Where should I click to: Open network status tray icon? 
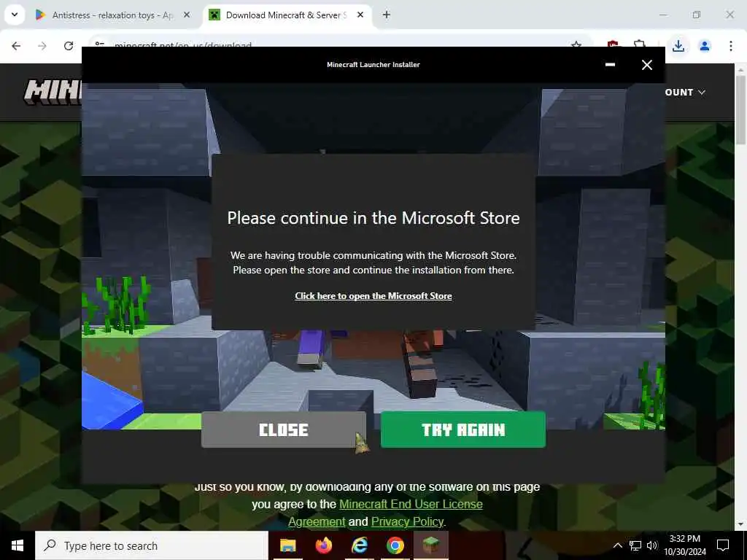tap(635, 545)
